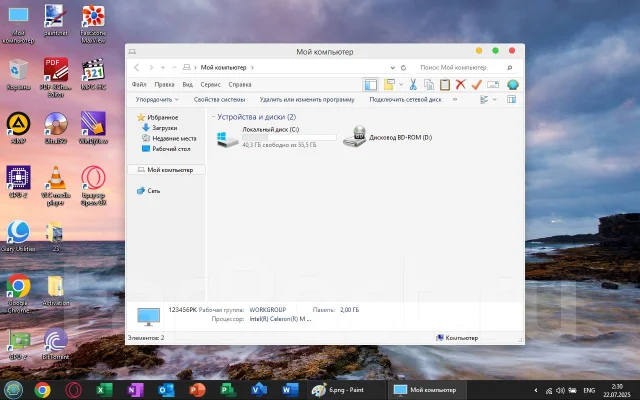Viewport: 640px width, 400px height.
Task: Open the Сервис menu
Action: click(210, 84)
